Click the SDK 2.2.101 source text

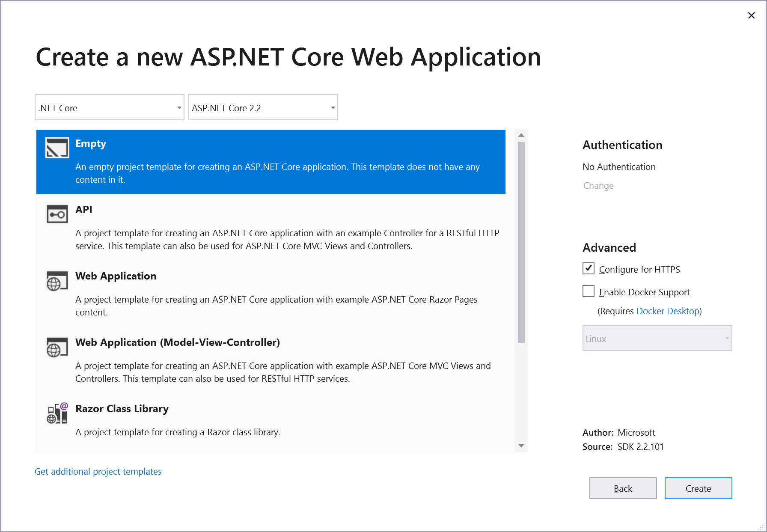point(641,447)
